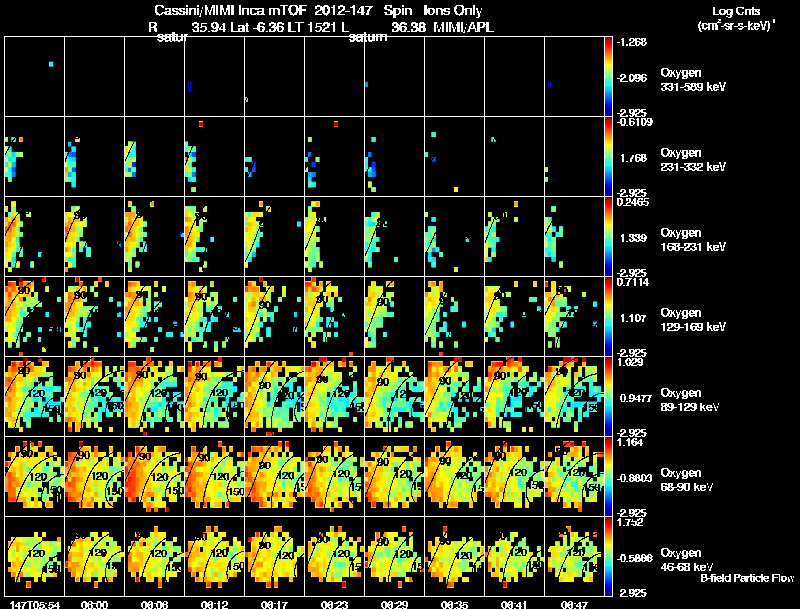Click the '35.94' radial distance value
Image resolution: width=800 pixels, height=609 pixels.
point(209,27)
